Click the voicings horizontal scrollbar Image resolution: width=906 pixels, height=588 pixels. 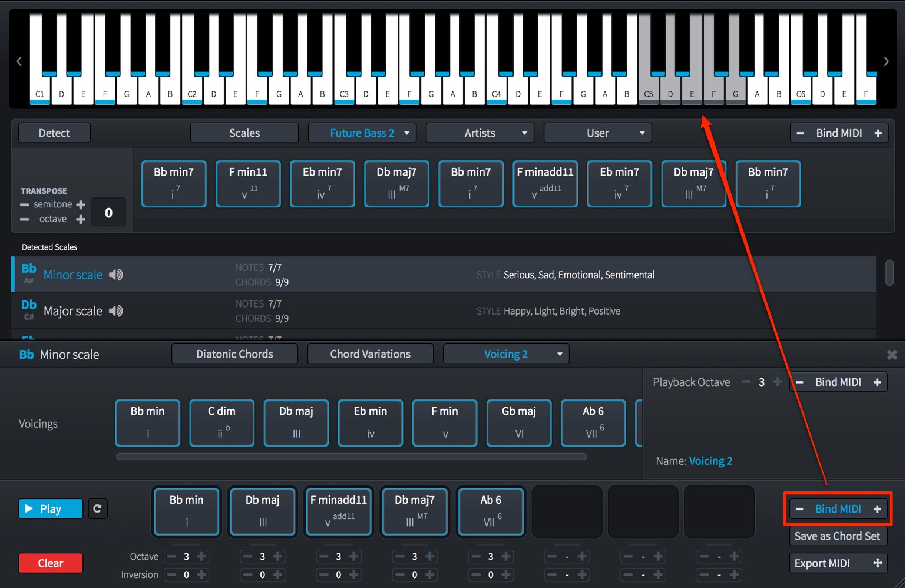tap(352, 457)
